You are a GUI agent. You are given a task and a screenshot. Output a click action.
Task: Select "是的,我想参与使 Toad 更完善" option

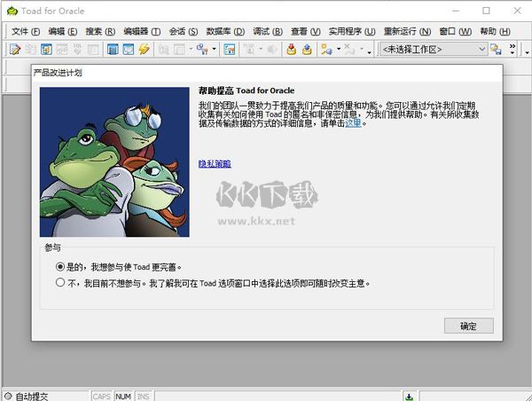coord(60,266)
